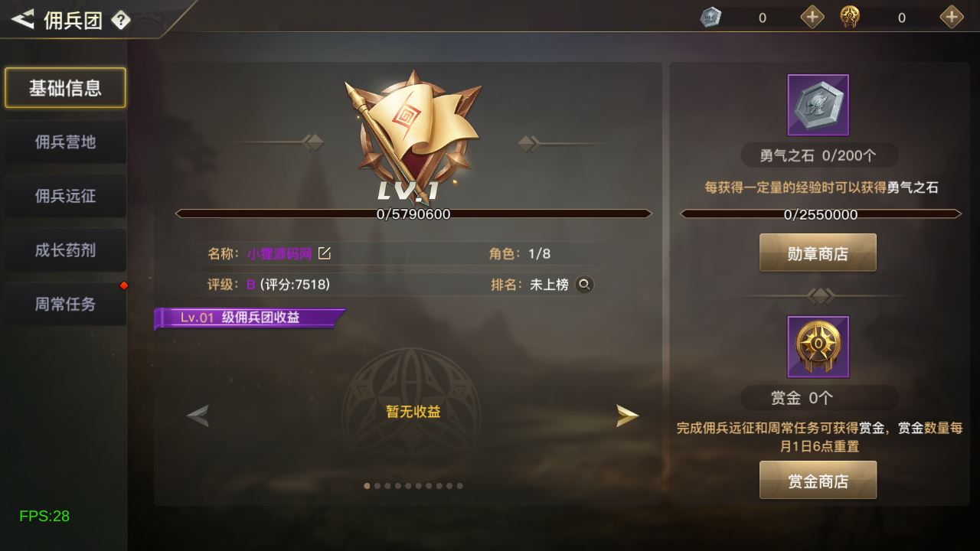Go to the 成长药剂 tab
Screen dimensions: 980x551
pos(65,250)
